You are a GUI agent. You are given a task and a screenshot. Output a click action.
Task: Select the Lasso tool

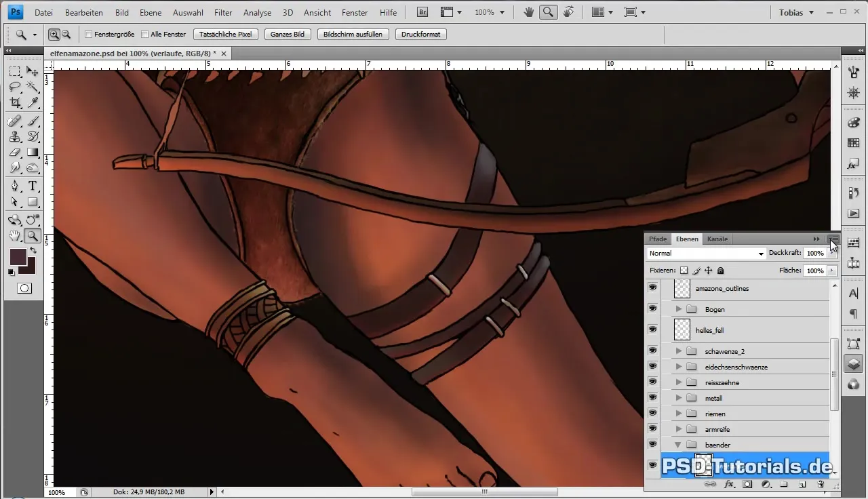pyautogui.click(x=15, y=87)
